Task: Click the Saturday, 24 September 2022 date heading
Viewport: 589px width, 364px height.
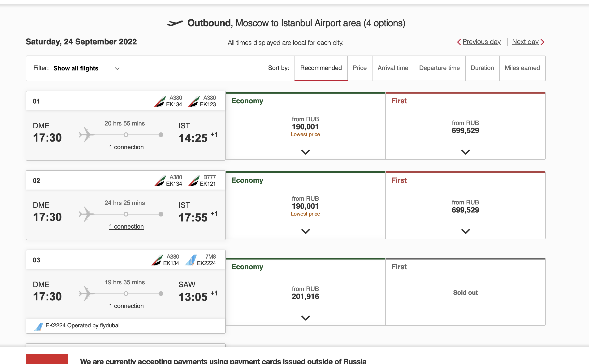Action: 81,42
